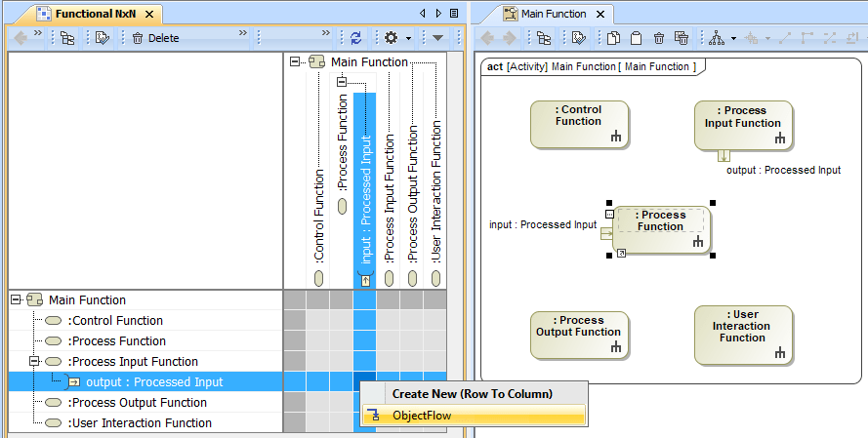Viewport: 868px width, 438px height.
Task: Select the : User Interaction Function action node
Action: [743, 336]
